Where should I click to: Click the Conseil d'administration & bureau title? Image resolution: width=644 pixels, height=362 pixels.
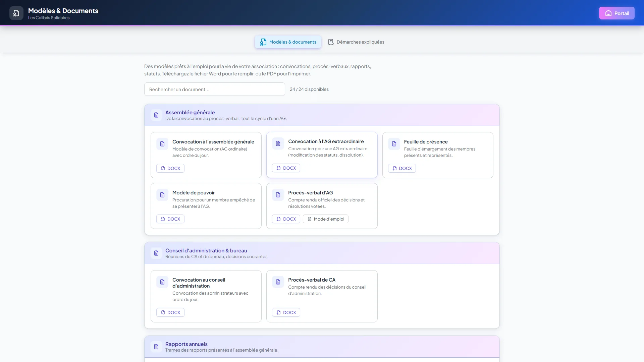click(206, 250)
